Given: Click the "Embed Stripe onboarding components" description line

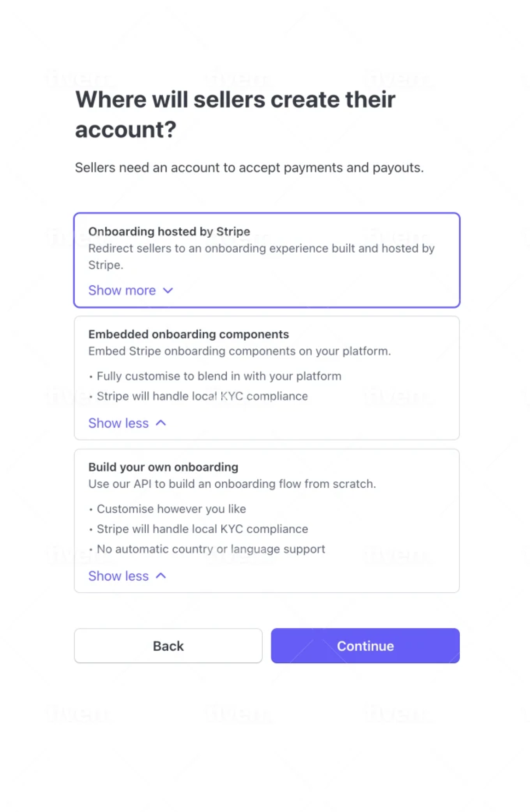Looking at the screenshot, I should pyautogui.click(x=239, y=351).
